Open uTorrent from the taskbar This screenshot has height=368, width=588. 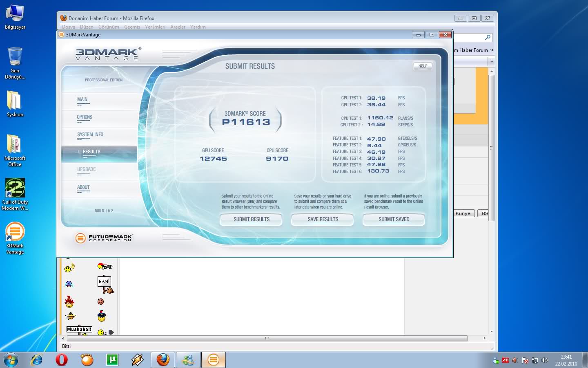(x=112, y=360)
